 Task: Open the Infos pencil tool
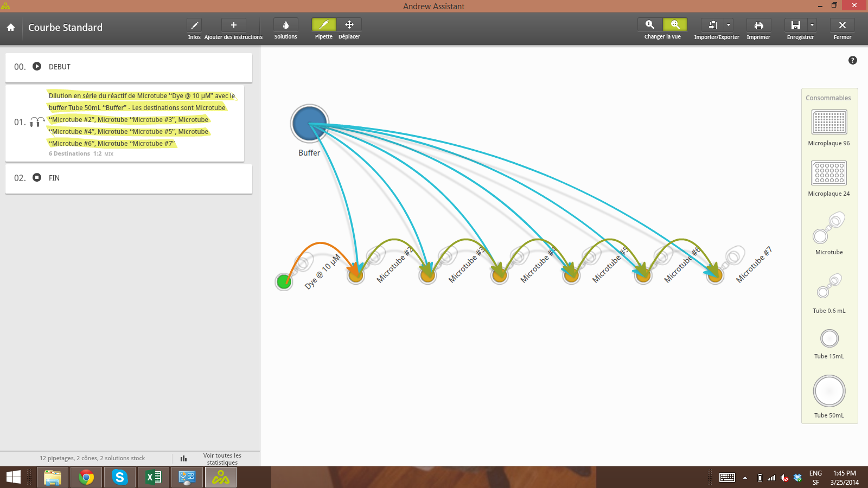[194, 25]
